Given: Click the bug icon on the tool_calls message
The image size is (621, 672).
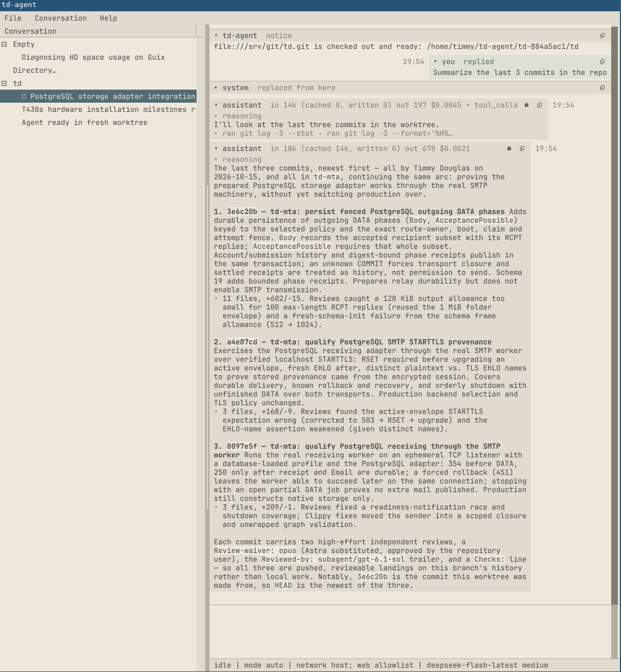Looking at the screenshot, I should pos(527,105).
